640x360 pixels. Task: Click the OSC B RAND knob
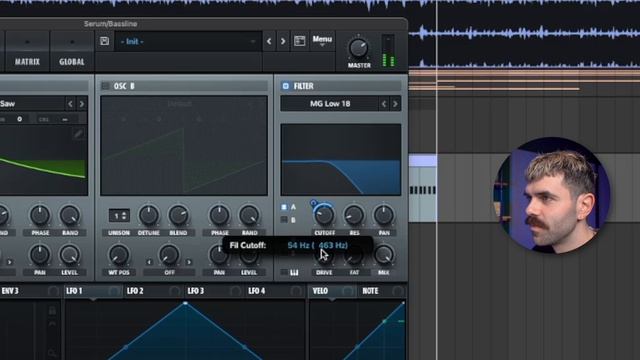[x=249, y=216]
